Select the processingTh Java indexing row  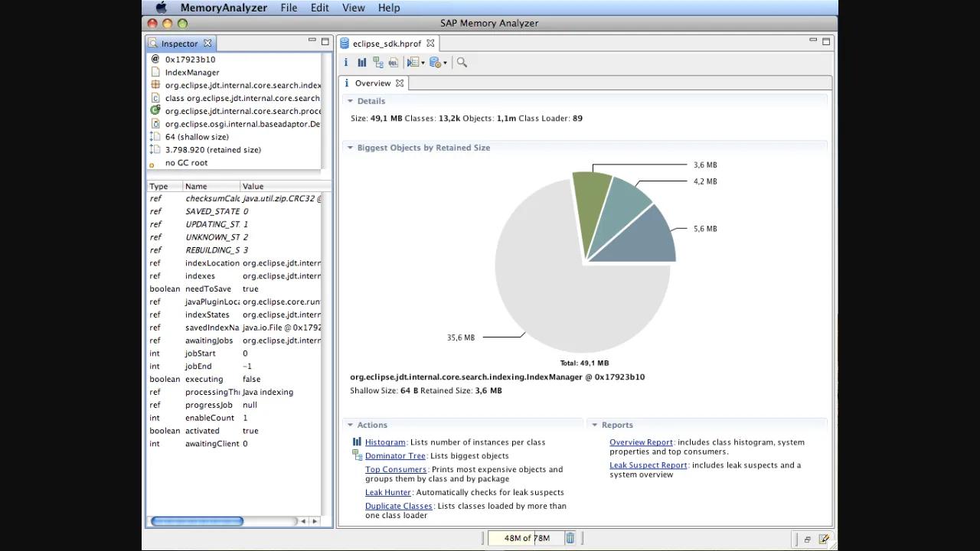[235, 392]
